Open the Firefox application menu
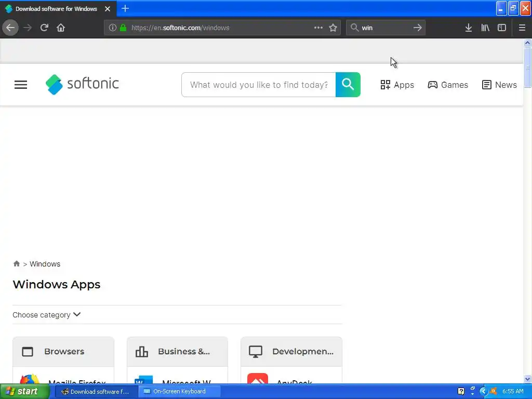This screenshot has height=399, width=532. 522,28
